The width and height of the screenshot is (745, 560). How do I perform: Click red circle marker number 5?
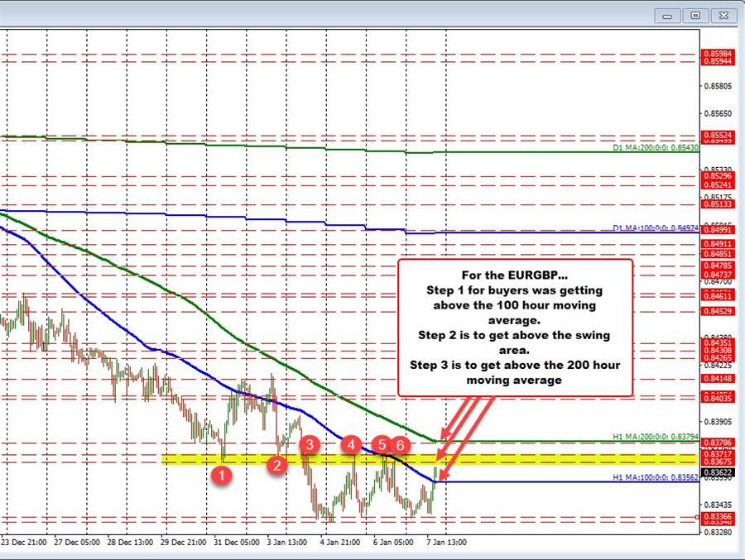(382, 445)
